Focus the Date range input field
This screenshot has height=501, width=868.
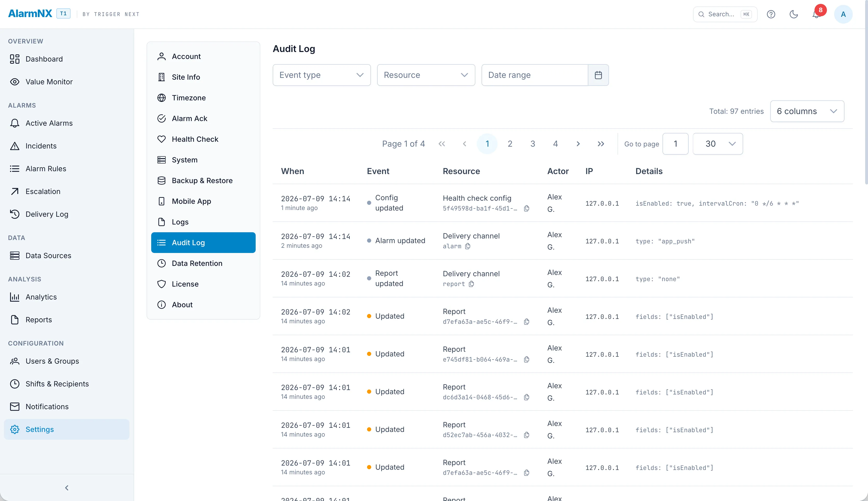tap(535, 75)
